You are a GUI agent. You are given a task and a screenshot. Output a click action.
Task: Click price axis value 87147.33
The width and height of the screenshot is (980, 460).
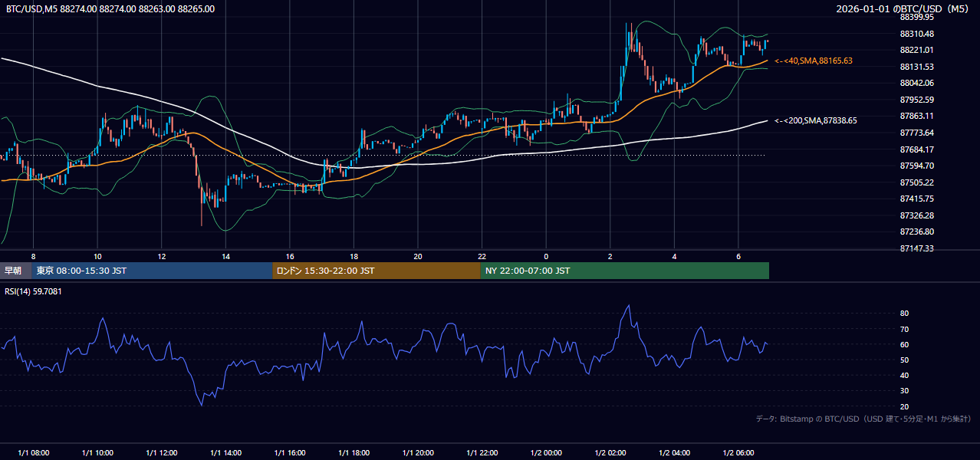pyautogui.click(x=916, y=248)
